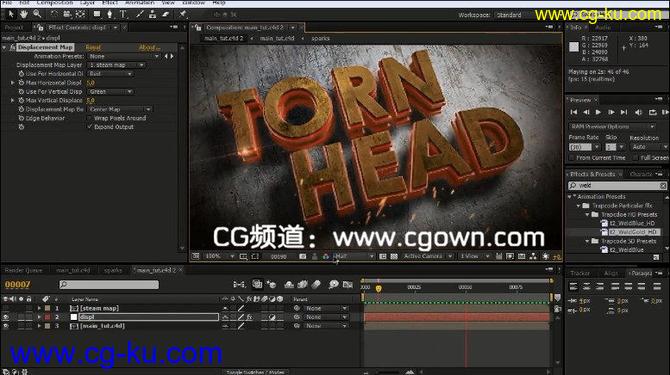Click timeline layer search field
670x375 pixels.
109,284
